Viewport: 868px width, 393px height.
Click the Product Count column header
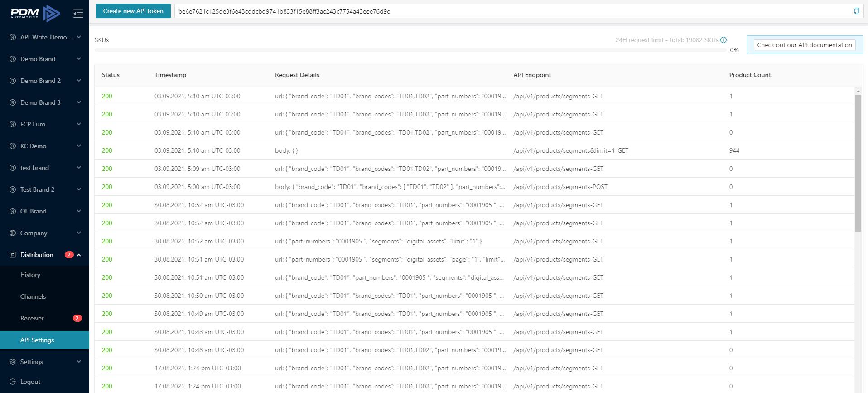pyautogui.click(x=750, y=75)
